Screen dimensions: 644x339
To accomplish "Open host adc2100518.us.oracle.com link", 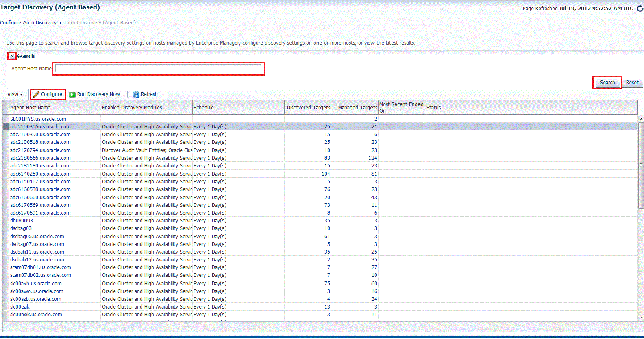I will pyautogui.click(x=40, y=142).
